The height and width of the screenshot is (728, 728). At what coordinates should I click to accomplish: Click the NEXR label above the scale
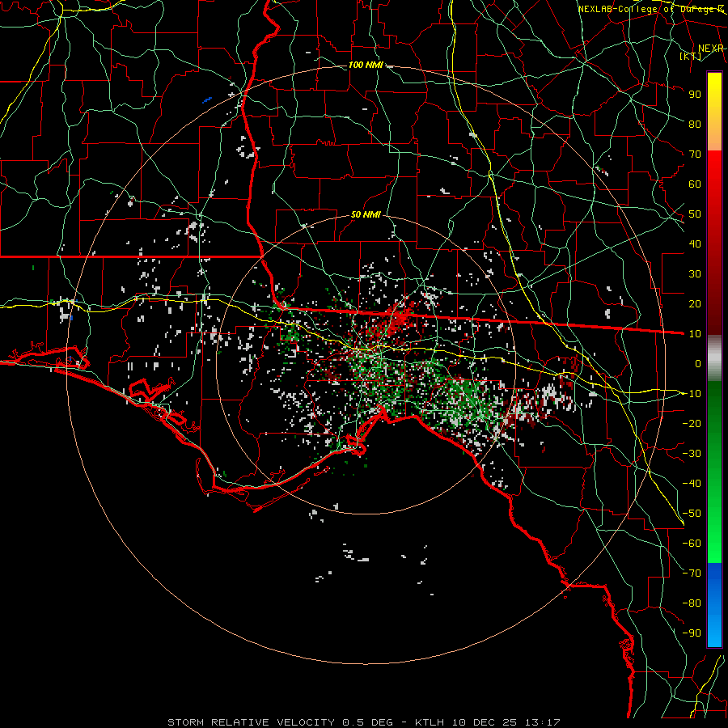[x=711, y=49]
